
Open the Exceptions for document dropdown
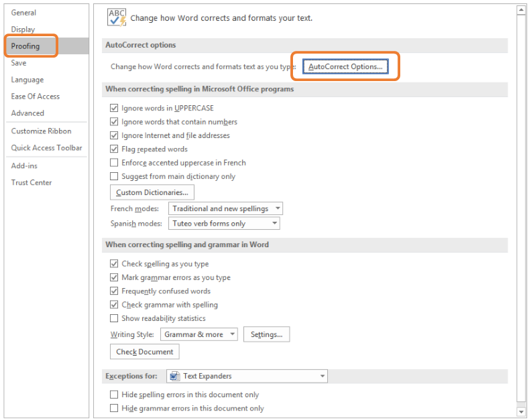[322, 376]
